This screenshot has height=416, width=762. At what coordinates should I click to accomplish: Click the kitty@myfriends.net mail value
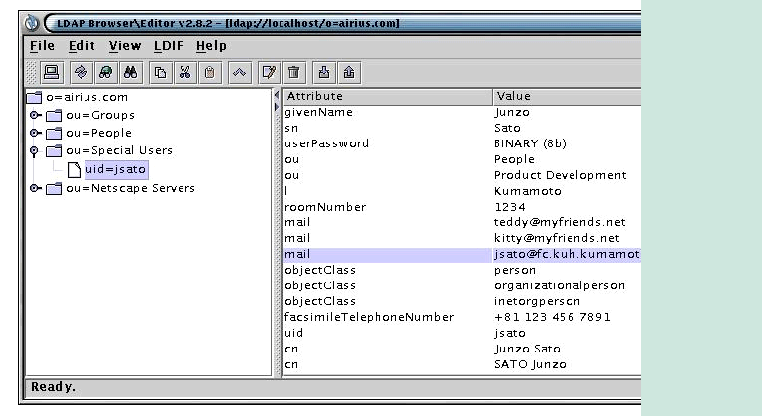point(567,238)
